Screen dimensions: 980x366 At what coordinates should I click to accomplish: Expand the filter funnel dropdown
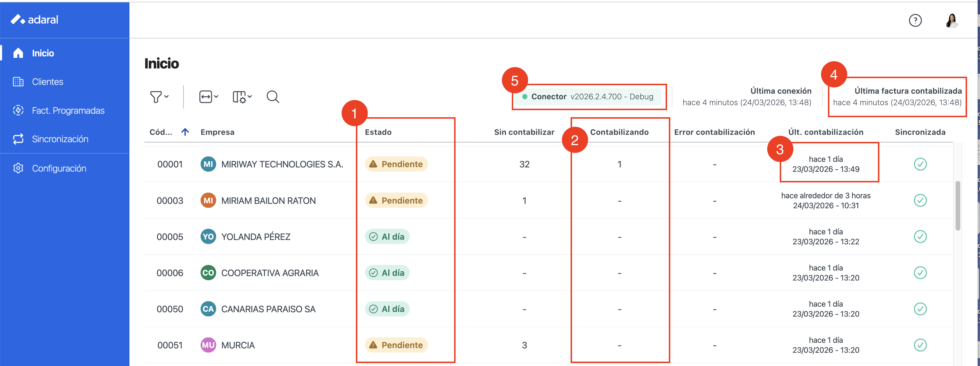pyautogui.click(x=159, y=97)
